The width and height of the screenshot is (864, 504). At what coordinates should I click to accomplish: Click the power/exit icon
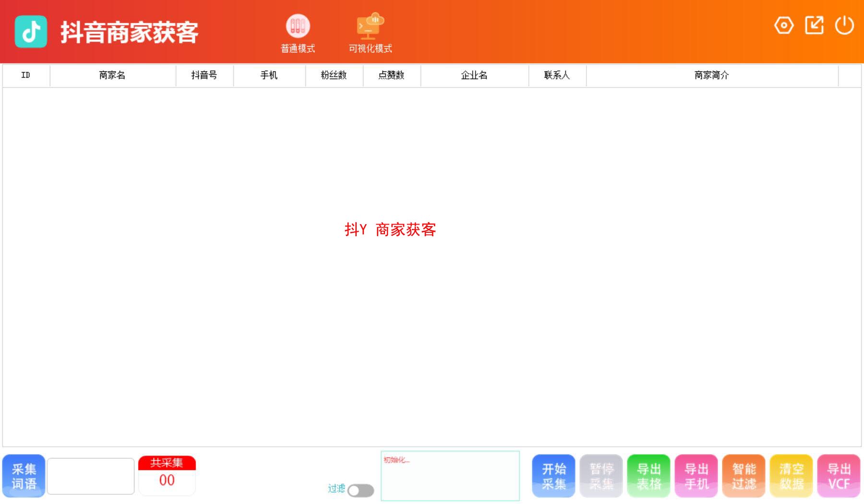(844, 25)
